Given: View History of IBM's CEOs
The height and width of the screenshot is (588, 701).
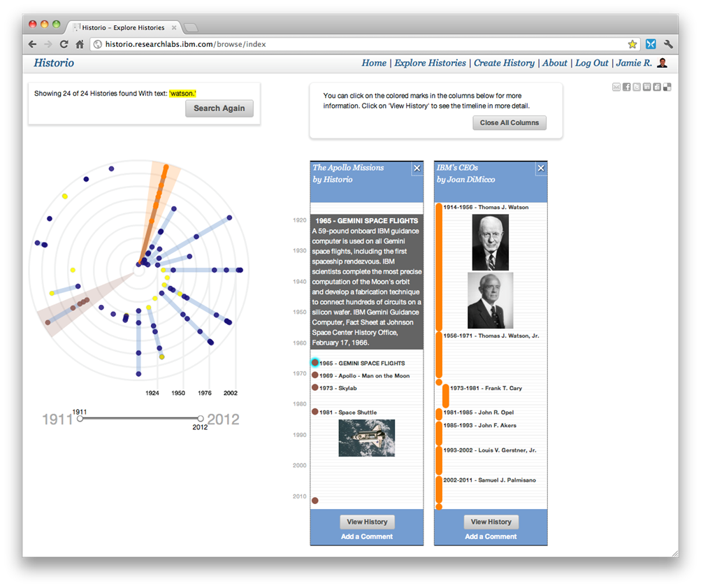Looking at the screenshot, I should point(491,522).
